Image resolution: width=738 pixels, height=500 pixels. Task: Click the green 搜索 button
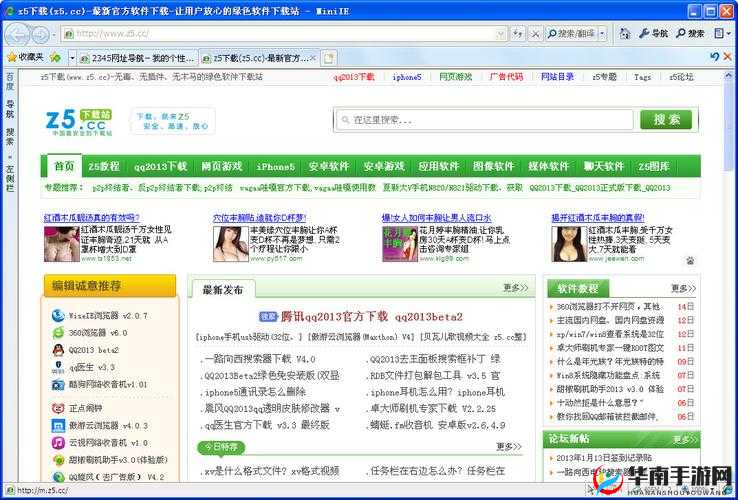tap(666, 120)
